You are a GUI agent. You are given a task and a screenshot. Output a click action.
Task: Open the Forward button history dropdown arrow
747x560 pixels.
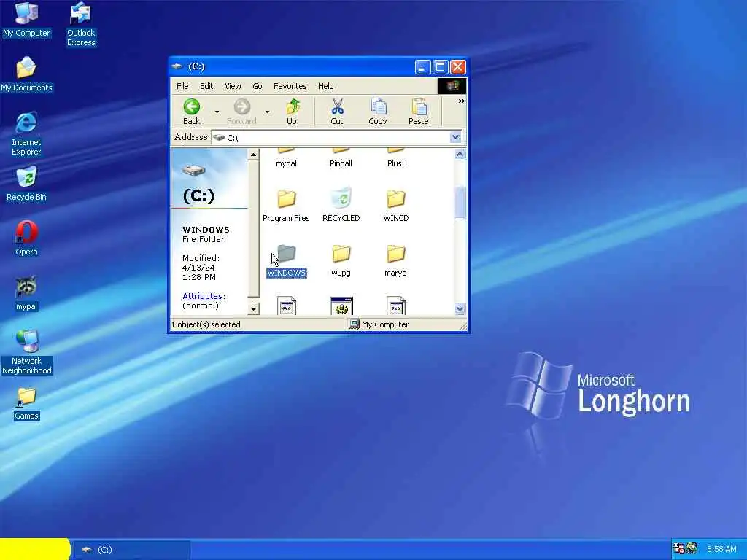point(267,112)
